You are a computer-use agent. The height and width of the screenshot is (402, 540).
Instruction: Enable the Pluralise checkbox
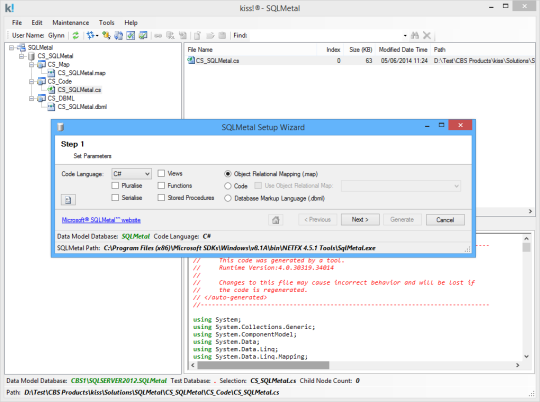pyautogui.click(x=115, y=186)
